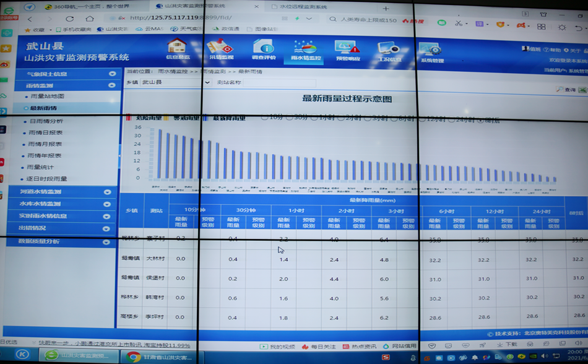Image resolution: width=588 pixels, height=364 pixels.
Task: Open the 预警响应 warning icon module
Action: coord(348,51)
